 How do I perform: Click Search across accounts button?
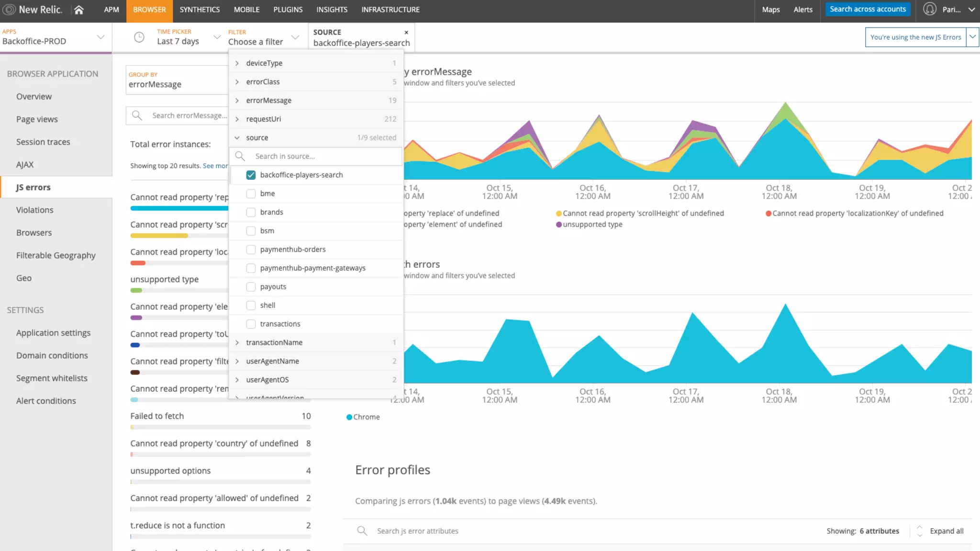click(x=868, y=9)
